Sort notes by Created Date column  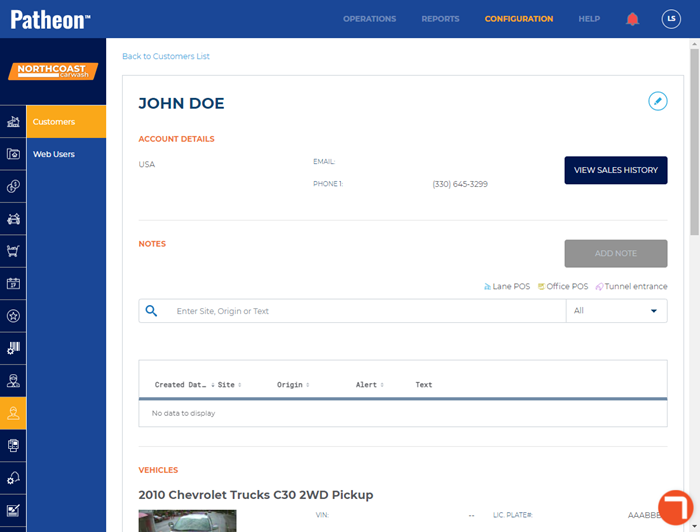[180, 385]
